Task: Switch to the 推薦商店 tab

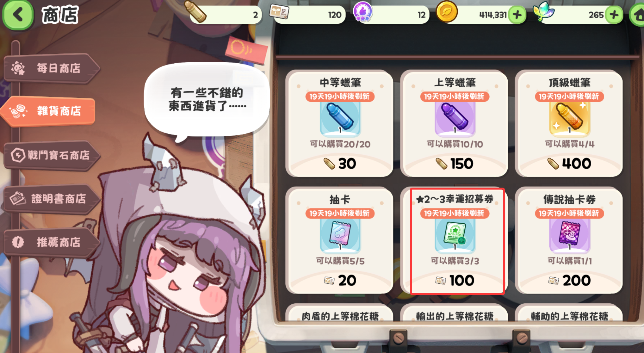Action: click(52, 242)
